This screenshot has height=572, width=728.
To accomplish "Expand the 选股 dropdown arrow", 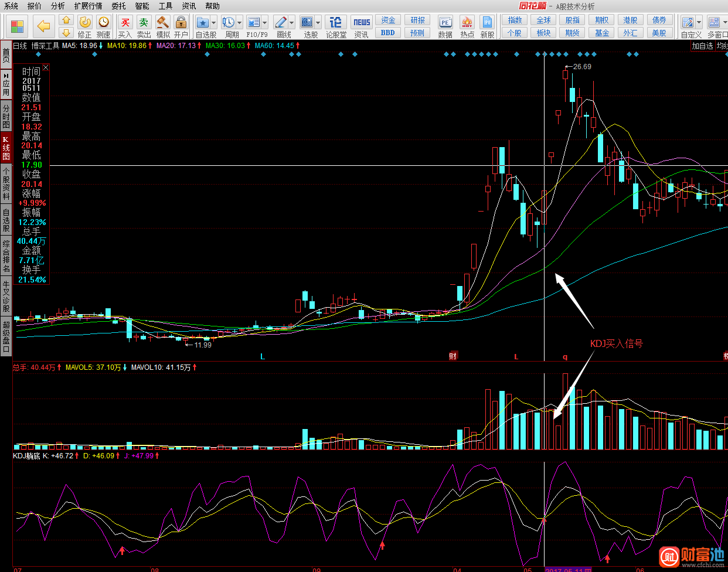I will click(317, 23).
